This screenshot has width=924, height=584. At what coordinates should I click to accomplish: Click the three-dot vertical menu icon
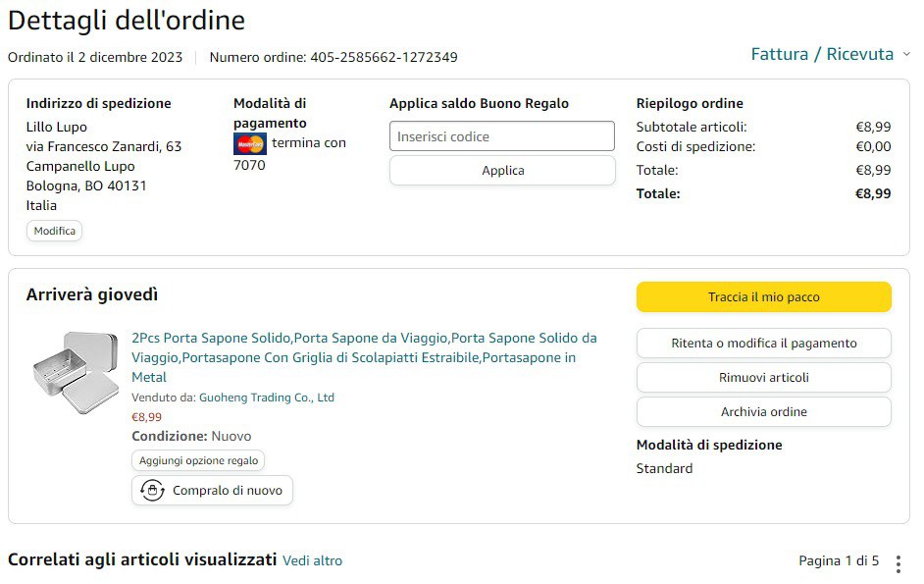pyautogui.click(x=898, y=563)
